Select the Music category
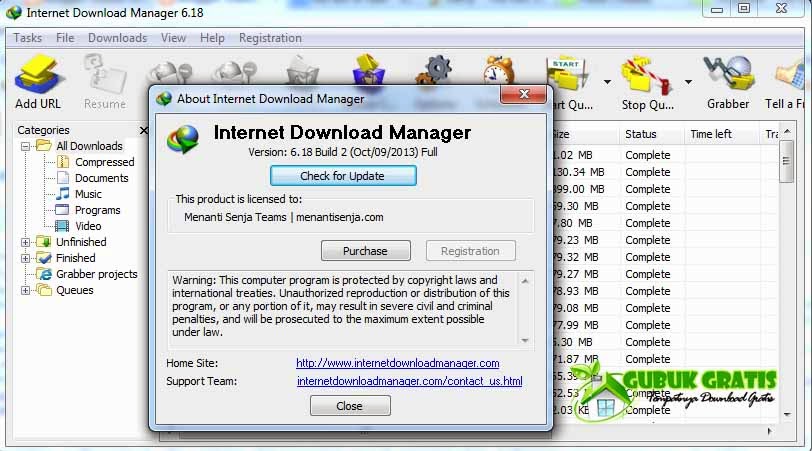812x451 pixels. 88,194
